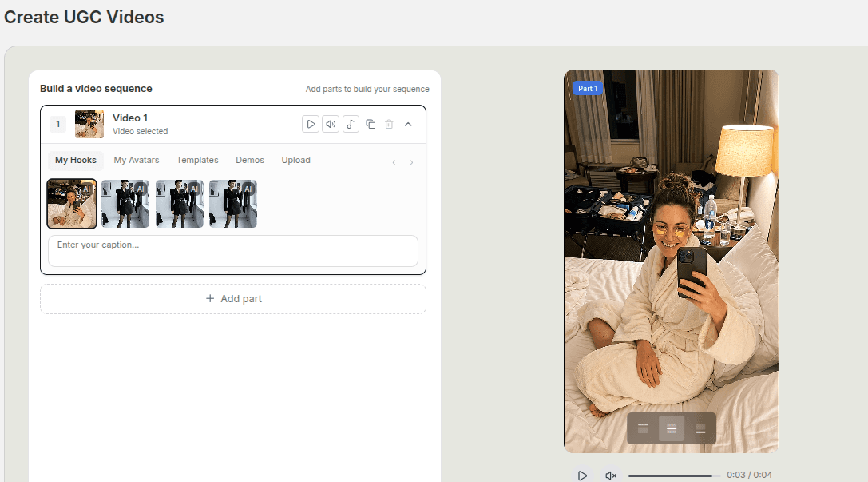Switch to the Upload tab
868x482 pixels.
[x=295, y=160]
